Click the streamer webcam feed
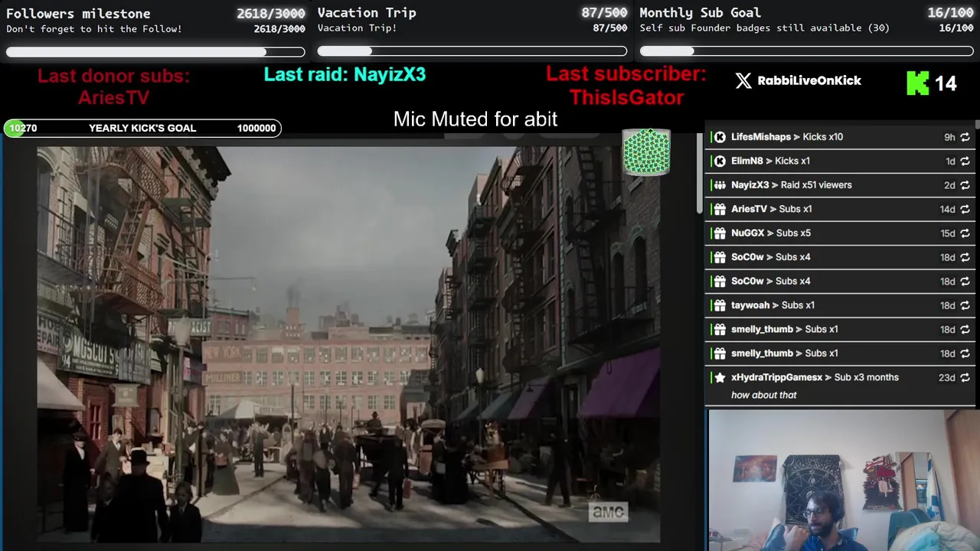This screenshot has height=551, width=980. (844, 481)
